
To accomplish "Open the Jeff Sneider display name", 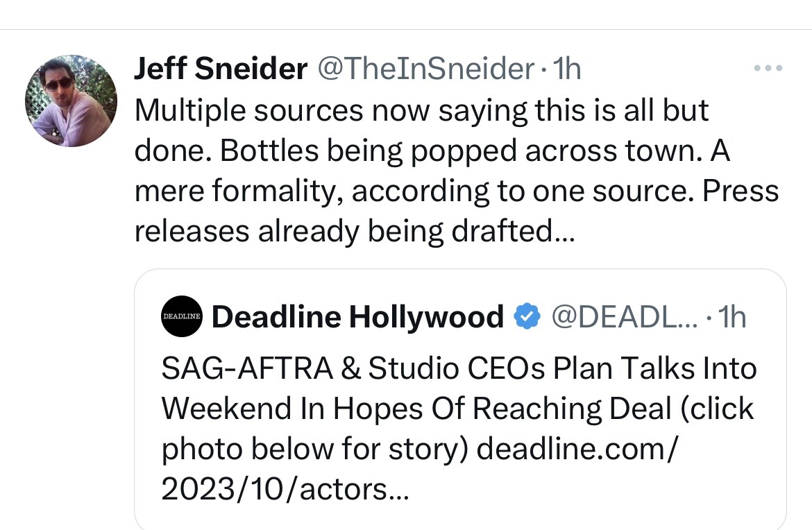I will pyautogui.click(x=220, y=69).
